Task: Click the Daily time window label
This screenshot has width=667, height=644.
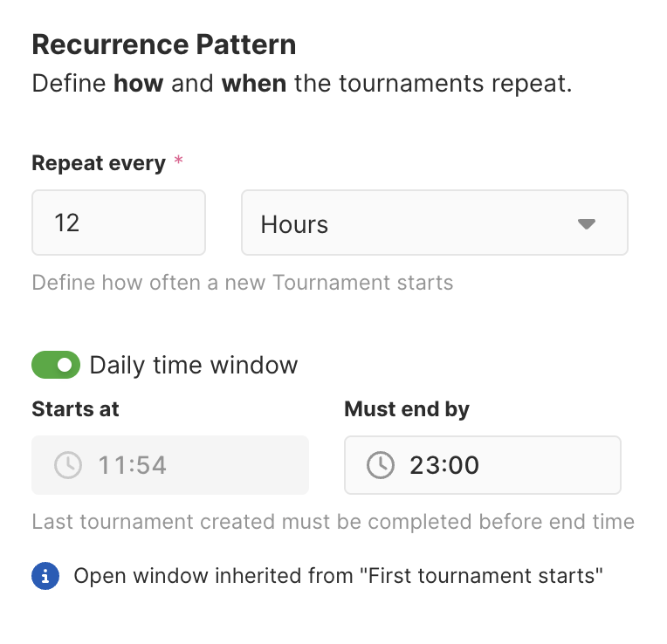Action: (194, 365)
